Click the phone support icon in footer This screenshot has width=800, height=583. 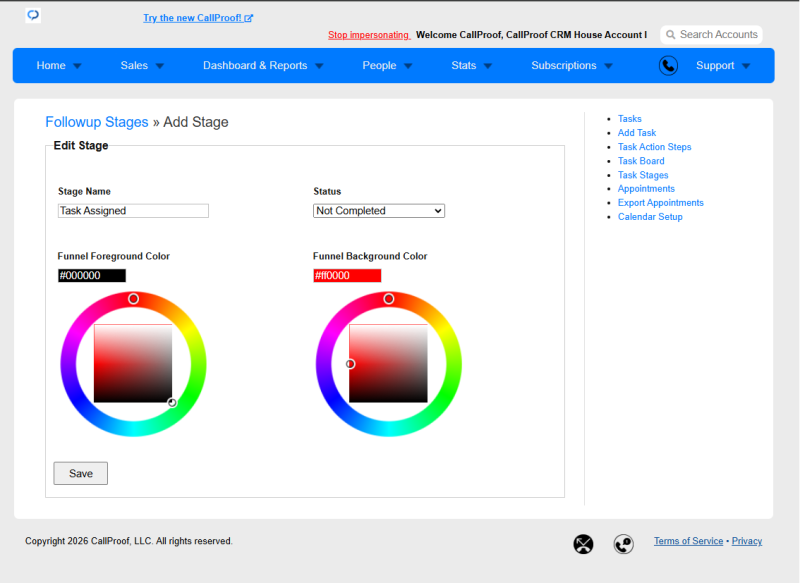[623, 544]
